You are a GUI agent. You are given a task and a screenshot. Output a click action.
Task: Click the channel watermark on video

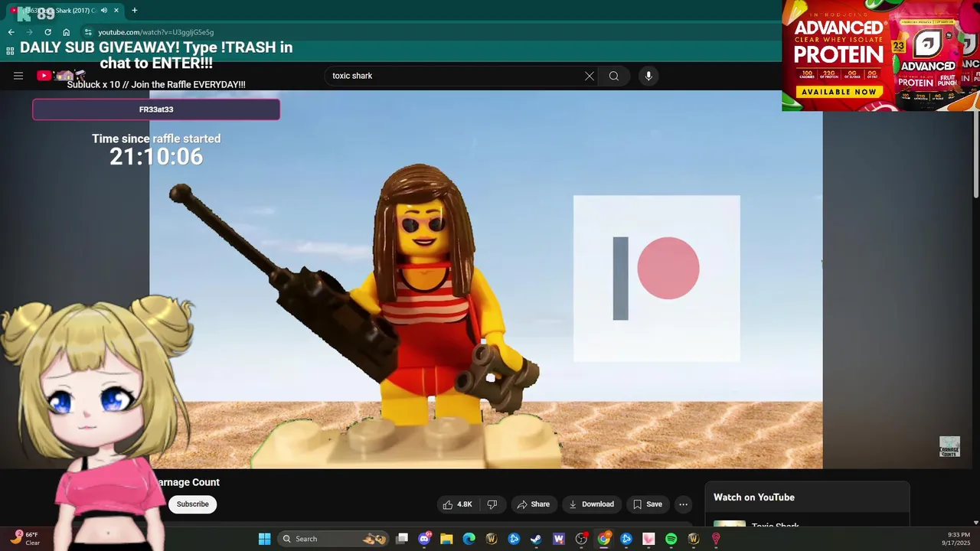[x=949, y=447]
